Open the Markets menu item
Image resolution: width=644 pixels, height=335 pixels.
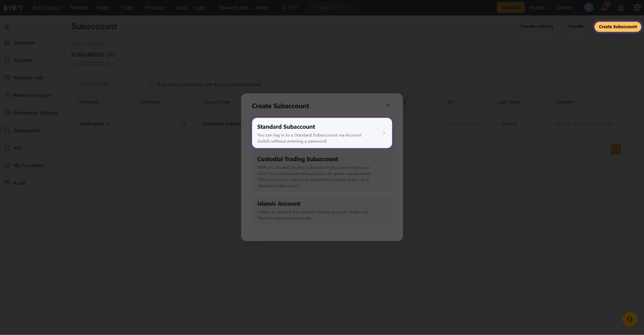(x=79, y=8)
